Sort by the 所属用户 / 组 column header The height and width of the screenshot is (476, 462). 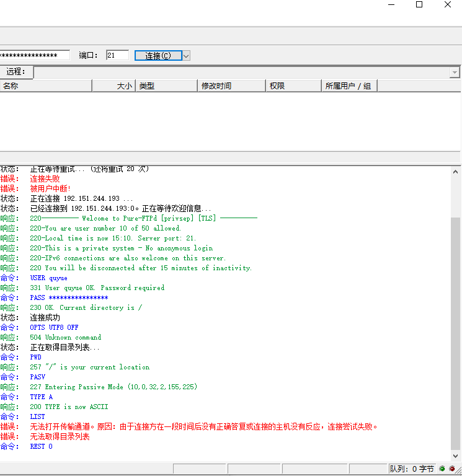(x=349, y=86)
